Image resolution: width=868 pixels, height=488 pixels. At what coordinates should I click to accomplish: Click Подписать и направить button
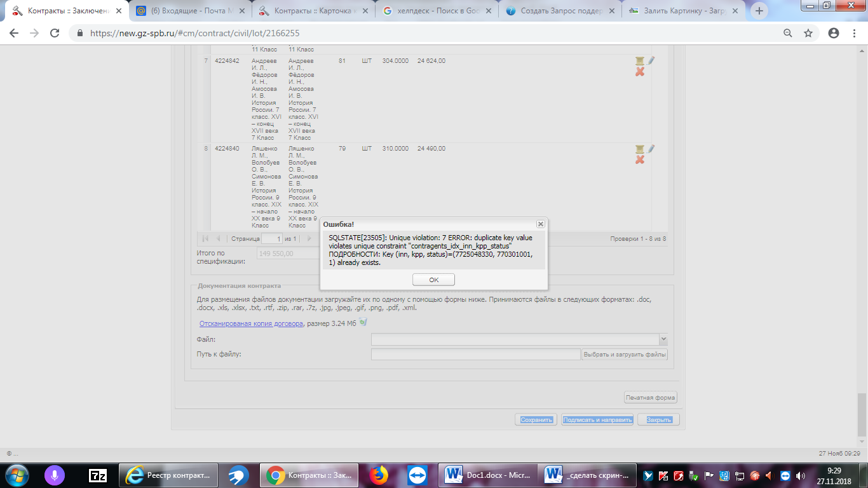coord(597,419)
